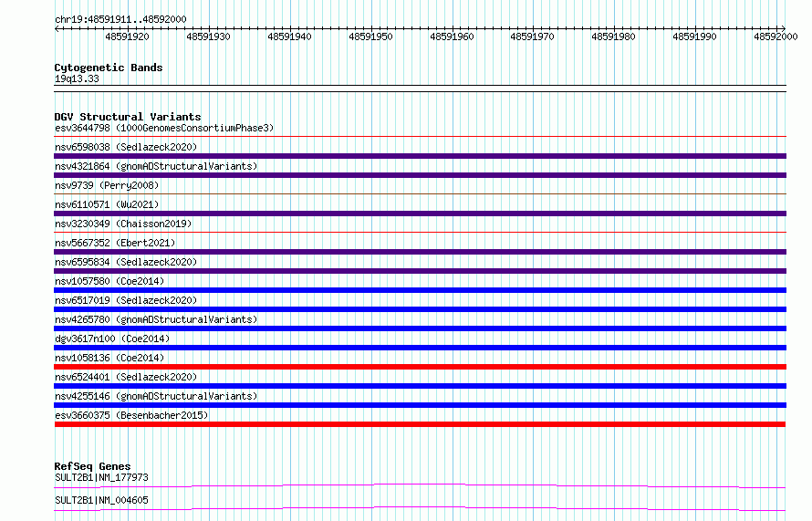Click the blue bar under dgv3617n100
812x521 pixels.
pyautogui.click(x=420, y=348)
